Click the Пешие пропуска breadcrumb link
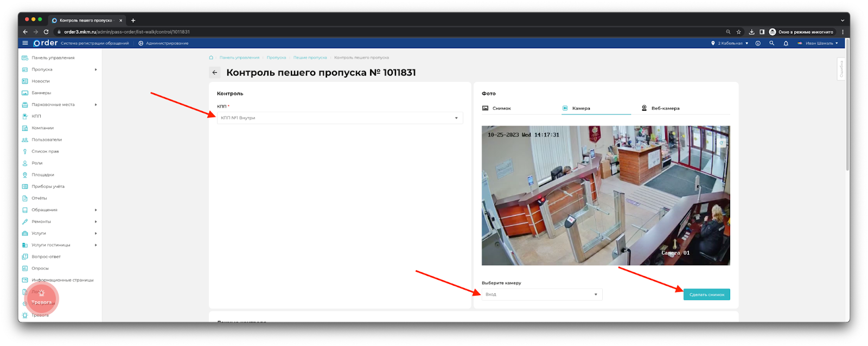 (310, 57)
